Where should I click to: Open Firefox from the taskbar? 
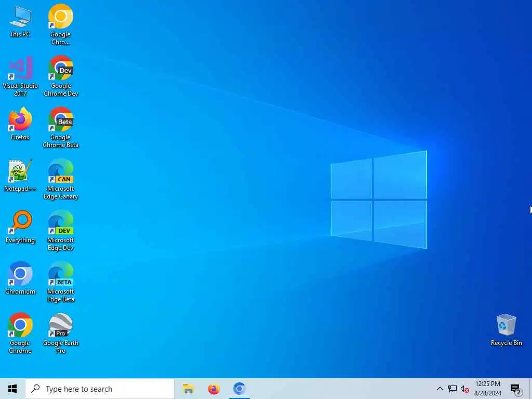tap(214, 389)
